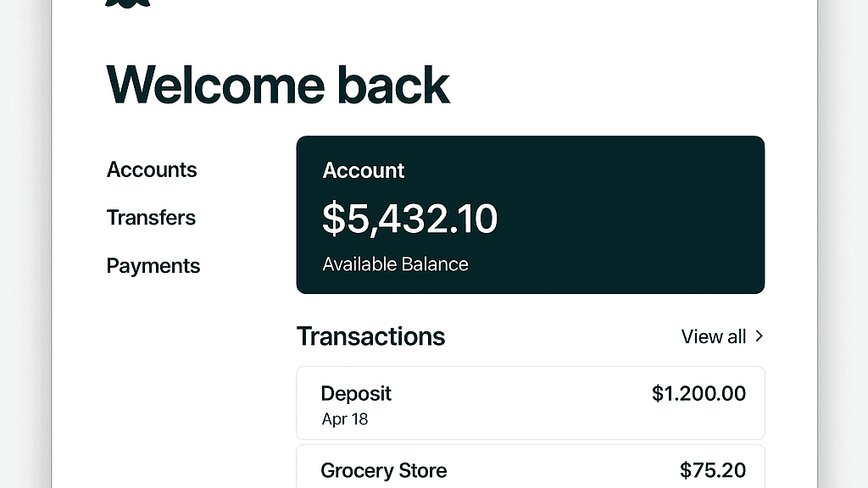Click the $5,432.10 balance amount
The height and width of the screenshot is (488, 868).
tap(409, 219)
